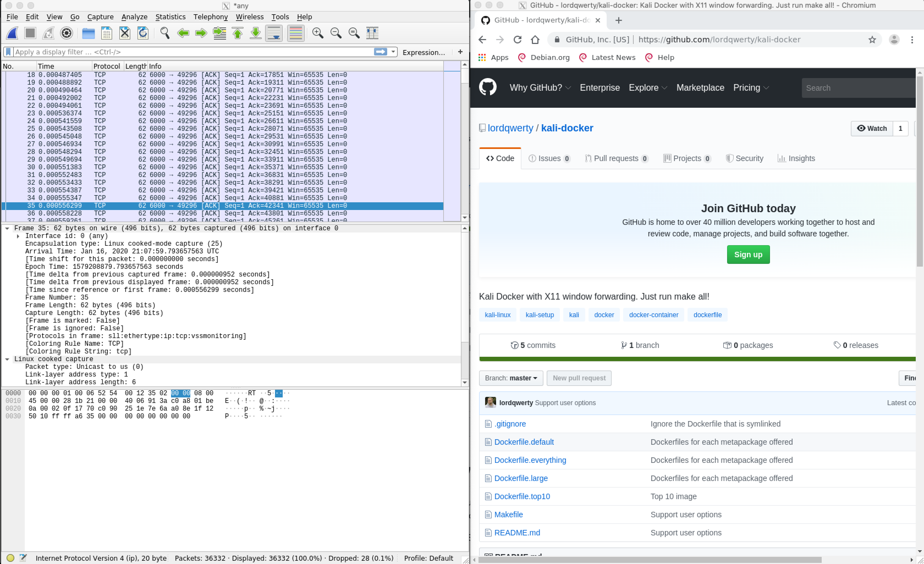The width and height of the screenshot is (924, 564).
Task: Click the find packet magnifier icon
Action: [x=165, y=33]
